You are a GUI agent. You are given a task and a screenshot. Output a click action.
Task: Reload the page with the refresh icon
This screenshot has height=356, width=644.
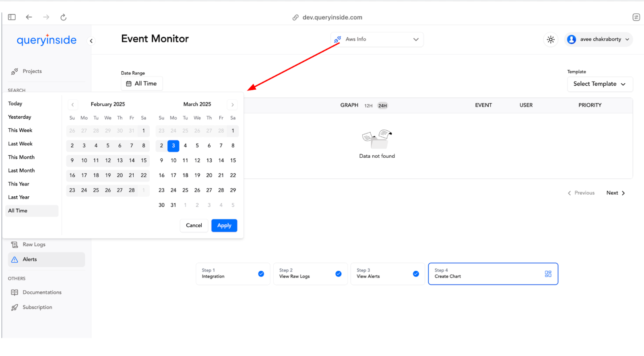[x=63, y=17]
